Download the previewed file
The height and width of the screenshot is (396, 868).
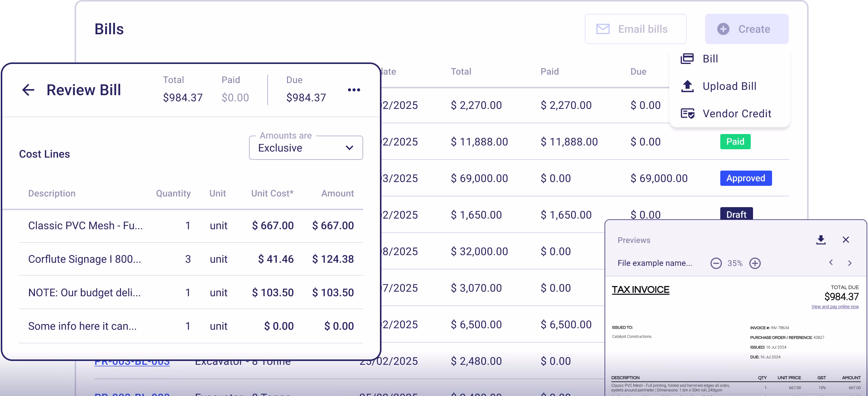[x=821, y=240]
